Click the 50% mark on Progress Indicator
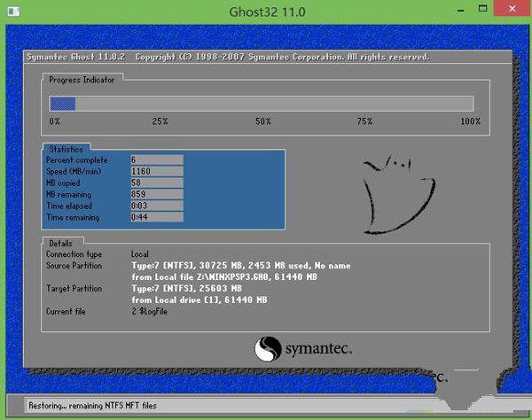Screen dimensions: 532x420 [x=263, y=121]
